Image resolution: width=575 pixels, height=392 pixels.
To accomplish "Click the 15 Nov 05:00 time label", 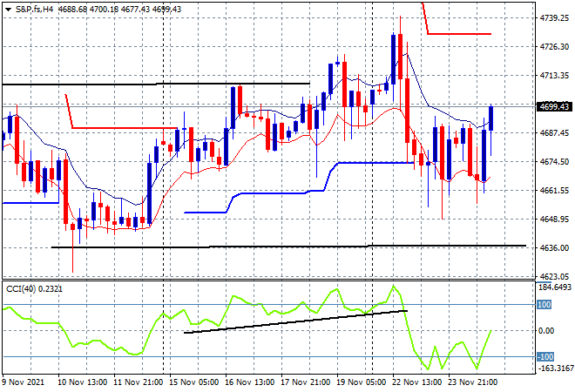I will pos(194,382).
